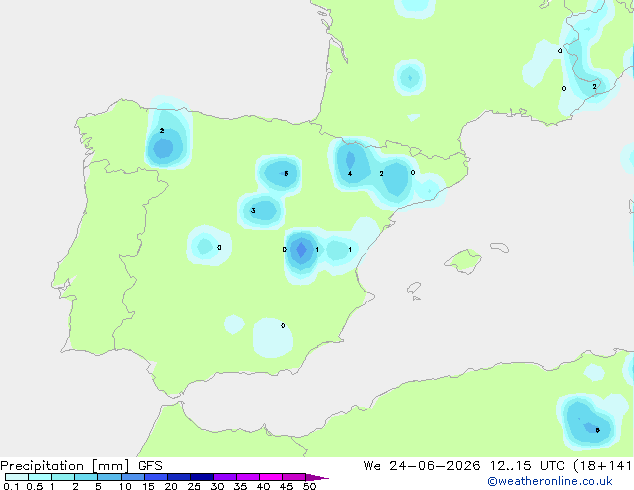Pick the 15 to 20 mm legend swatch

tap(155, 477)
